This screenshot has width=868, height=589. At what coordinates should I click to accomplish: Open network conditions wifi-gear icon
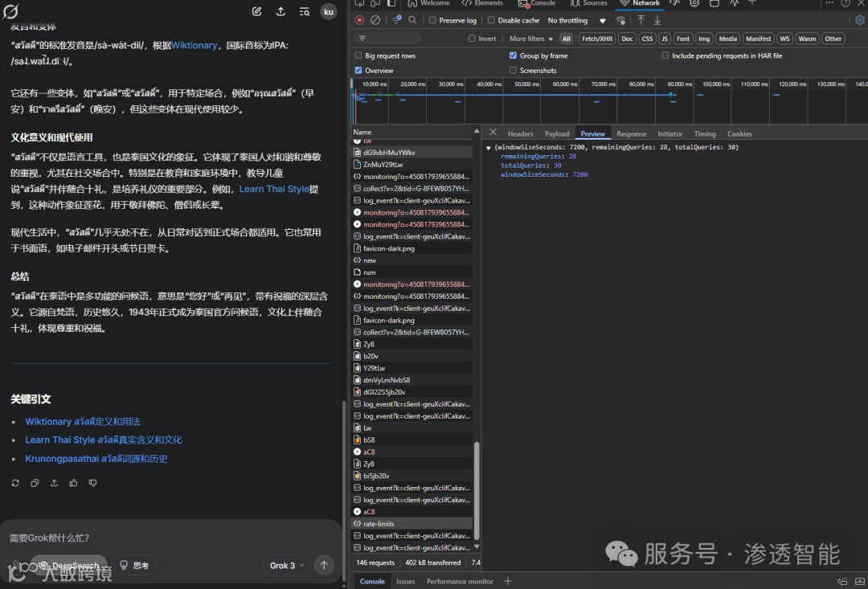point(620,20)
